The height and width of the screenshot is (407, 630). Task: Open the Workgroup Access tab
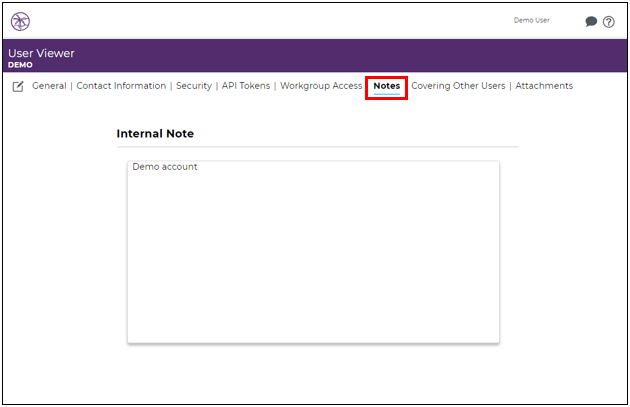(321, 86)
